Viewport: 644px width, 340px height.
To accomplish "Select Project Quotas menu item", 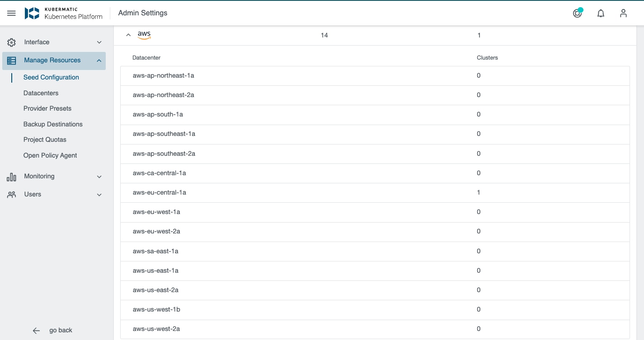I will pos(45,140).
